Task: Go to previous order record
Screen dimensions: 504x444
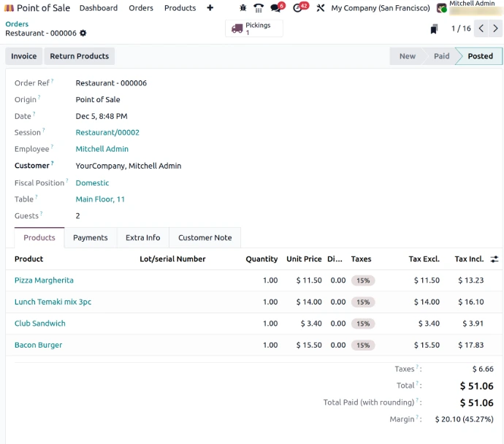Action: click(481, 28)
